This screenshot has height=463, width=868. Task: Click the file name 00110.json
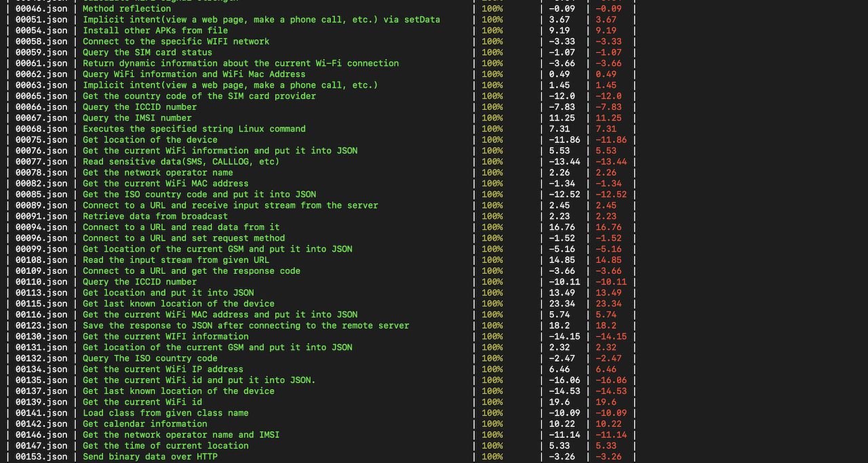coord(41,281)
